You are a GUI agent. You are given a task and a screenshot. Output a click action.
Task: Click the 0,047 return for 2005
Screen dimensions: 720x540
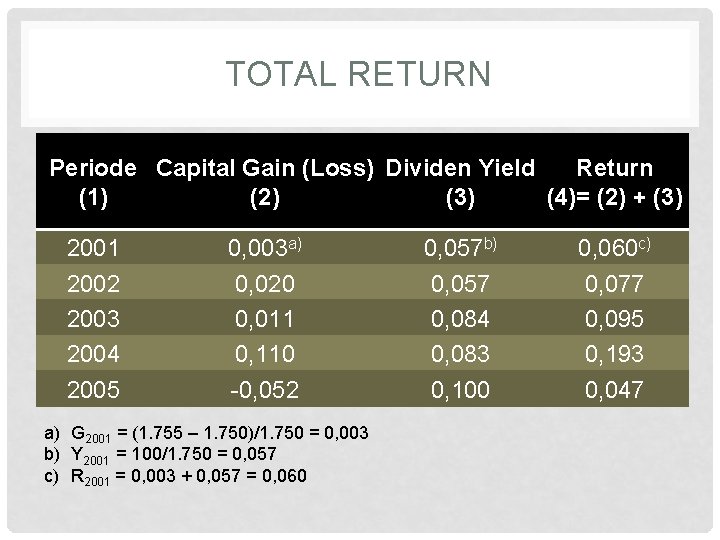pos(613,389)
